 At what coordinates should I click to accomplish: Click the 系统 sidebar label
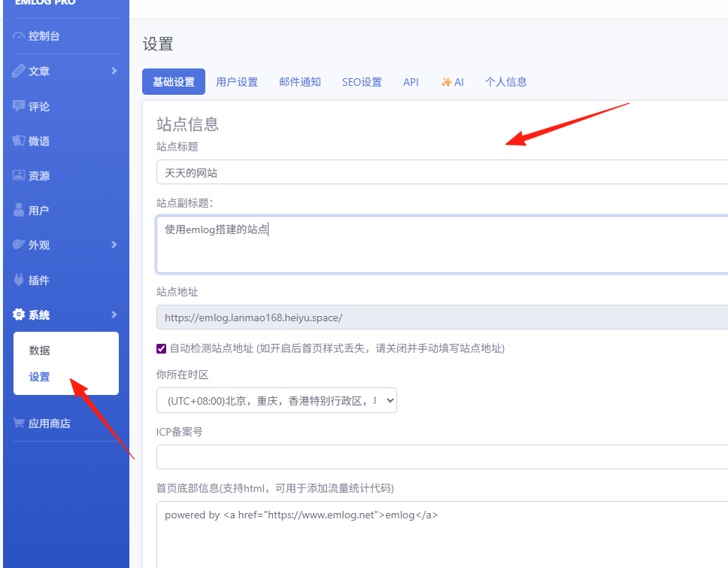39,315
